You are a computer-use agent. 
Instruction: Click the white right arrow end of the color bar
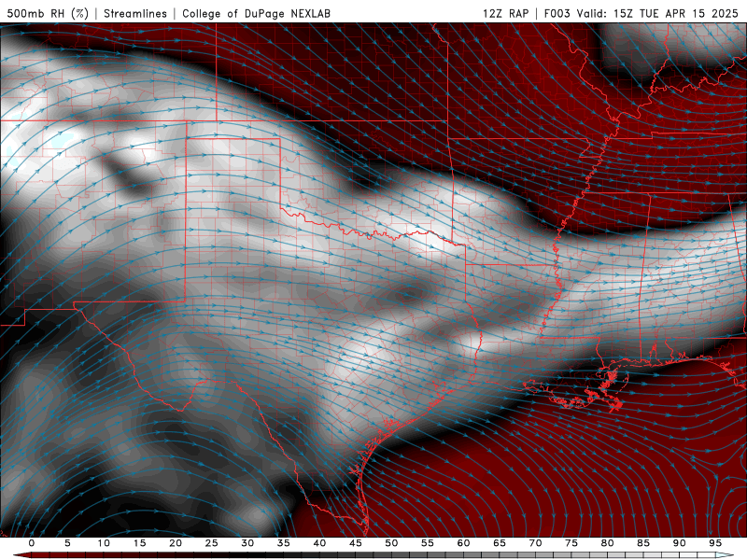(725, 555)
